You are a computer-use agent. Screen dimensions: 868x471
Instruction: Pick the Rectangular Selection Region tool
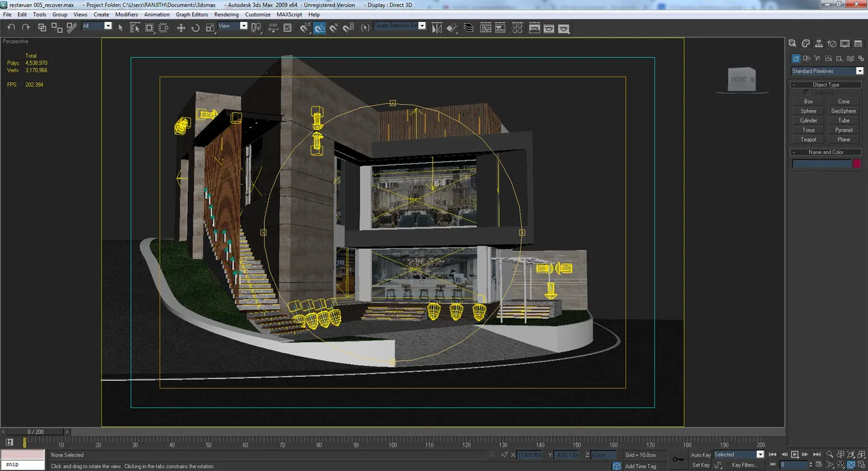149,27
